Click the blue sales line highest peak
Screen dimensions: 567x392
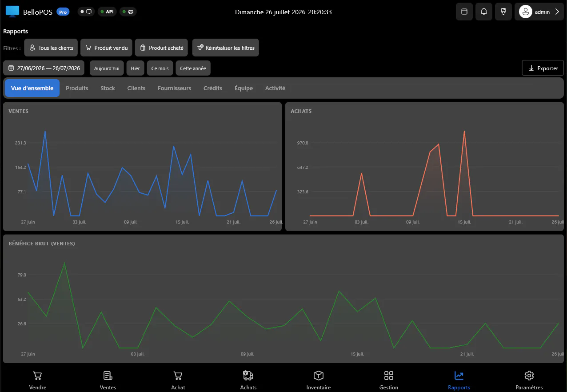[45, 131]
